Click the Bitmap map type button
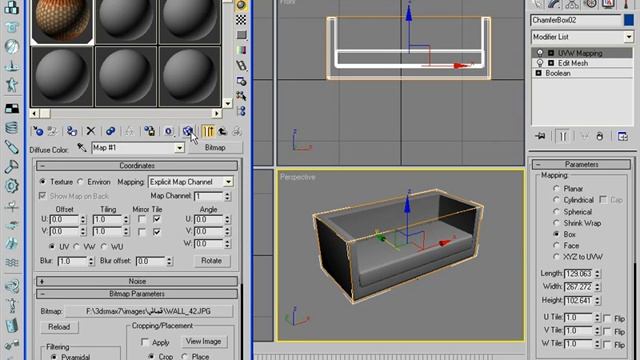The width and height of the screenshot is (640, 360). click(x=215, y=147)
